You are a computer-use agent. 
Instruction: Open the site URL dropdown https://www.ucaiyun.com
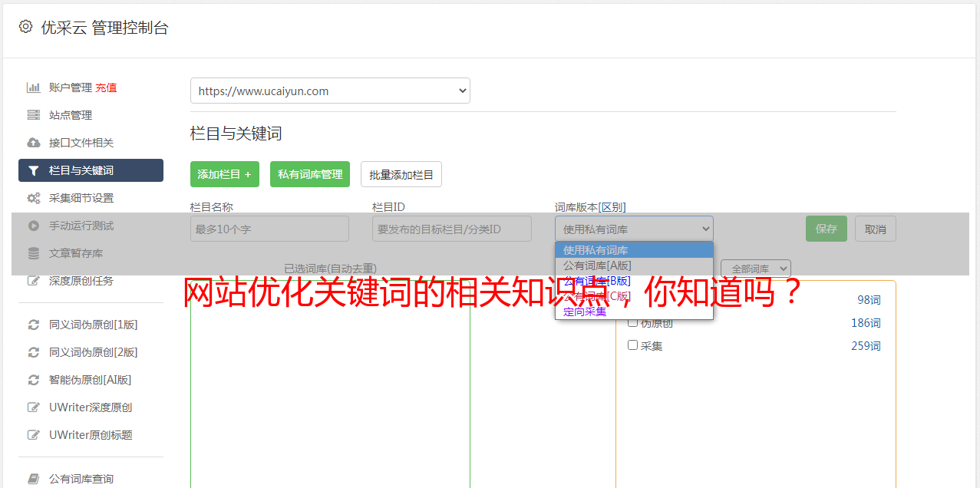(x=330, y=91)
